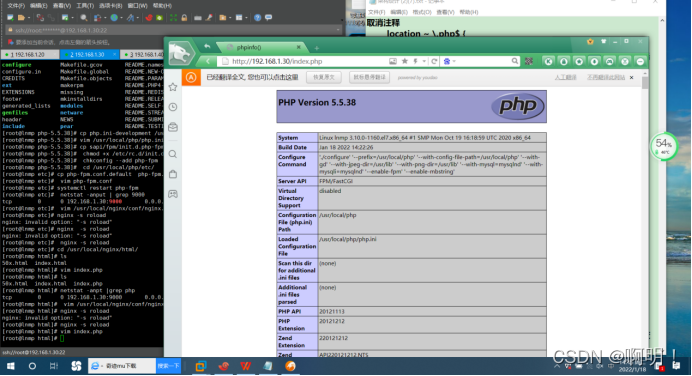
Task: Open the 编辑(E) menu in Xshell
Action: tap(38, 6)
